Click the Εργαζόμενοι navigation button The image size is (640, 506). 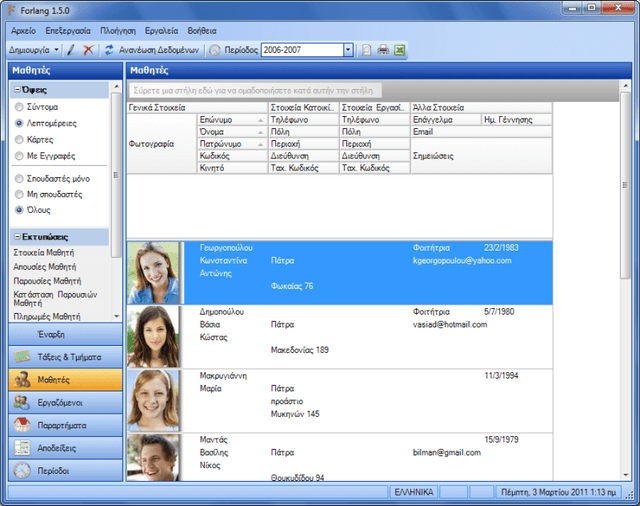click(65, 402)
